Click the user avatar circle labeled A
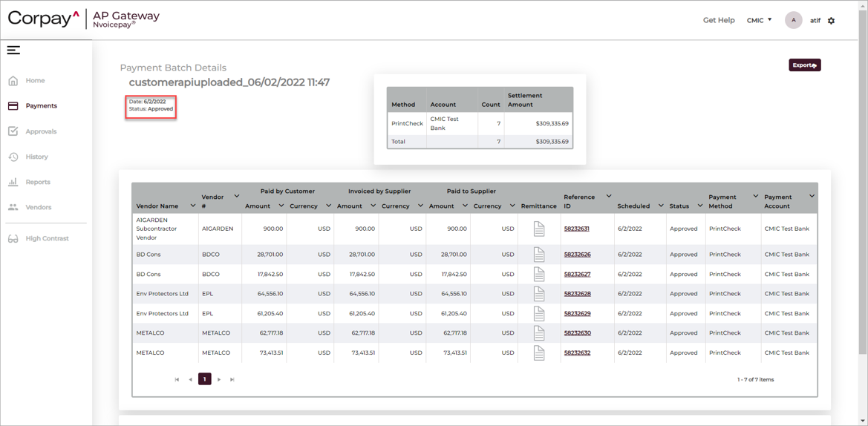868x426 pixels. tap(793, 21)
